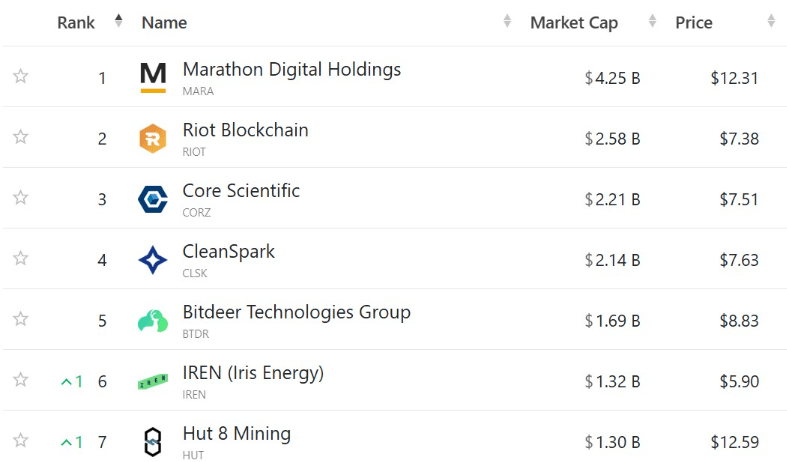
Task: Open the IREN (Iris Energy) company page
Action: (x=253, y=373)
